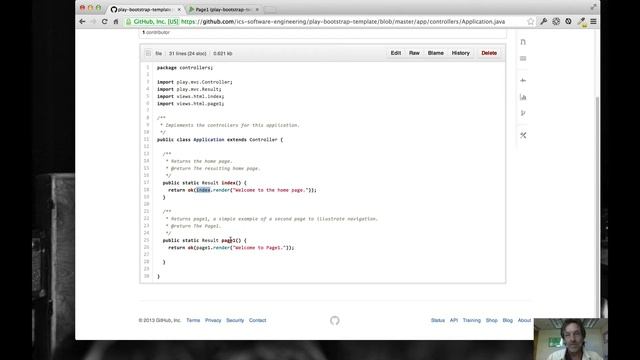This screenshot has width=640, height=360.
Task: Click the eyedropper extension icon in toolbar
Action: click(581, 22)
